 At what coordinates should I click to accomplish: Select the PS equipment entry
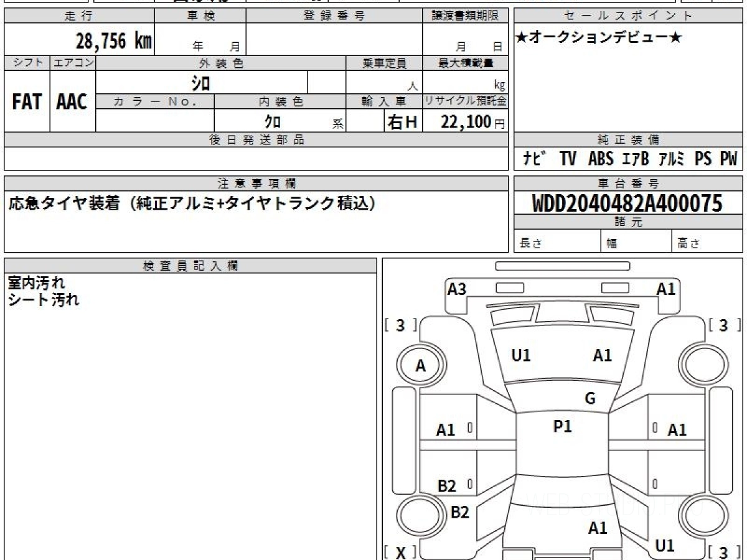click(x=703, y=159)
